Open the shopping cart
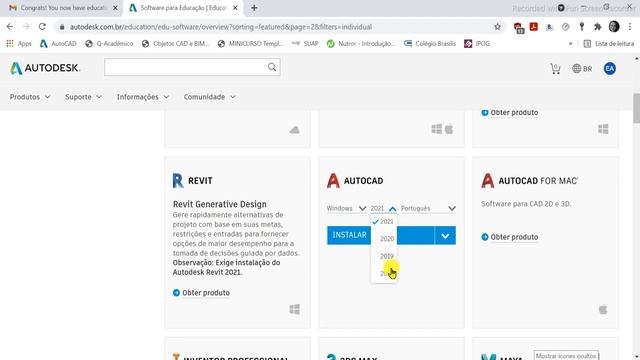The height and width of the screenshot is (360, 640). coord(555,69)
